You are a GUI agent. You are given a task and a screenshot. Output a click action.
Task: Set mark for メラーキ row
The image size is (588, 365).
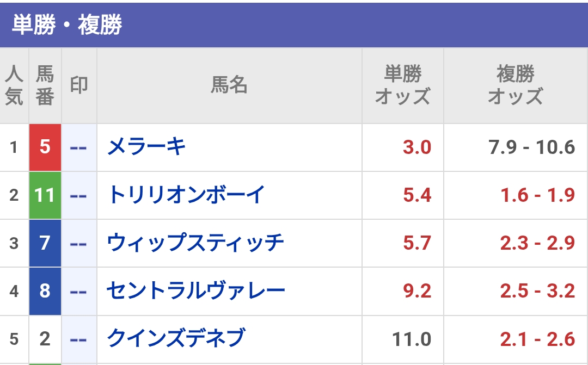[79, 147]
